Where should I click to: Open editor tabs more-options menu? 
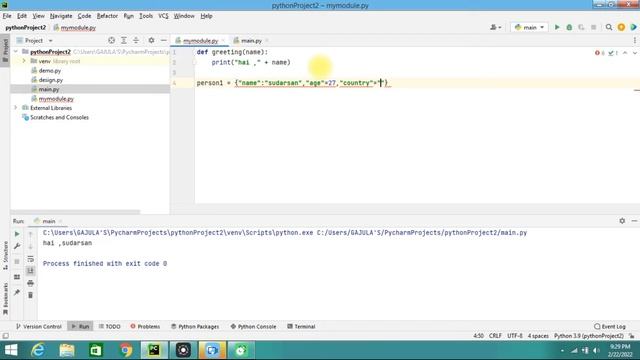635,40
